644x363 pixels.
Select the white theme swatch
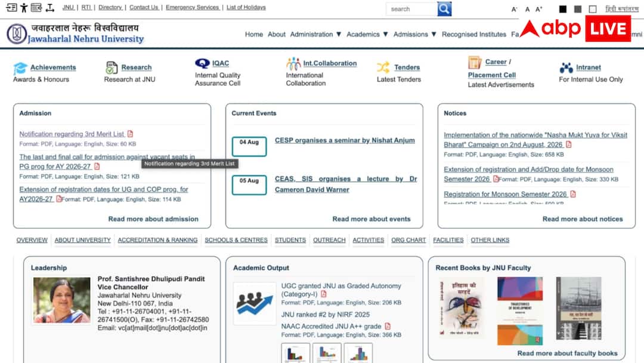click(592, 8)
